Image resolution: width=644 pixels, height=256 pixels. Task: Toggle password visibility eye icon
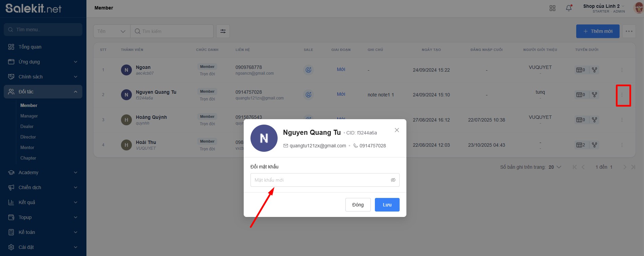click(393, 180)
